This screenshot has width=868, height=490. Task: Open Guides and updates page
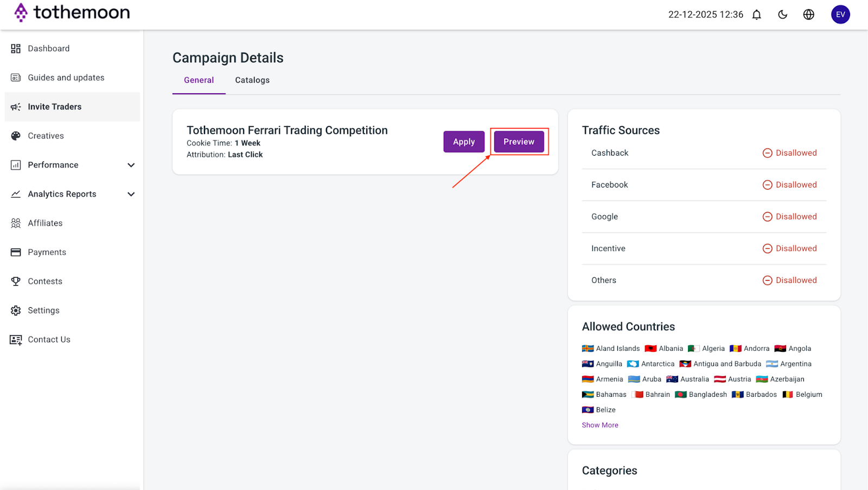pos(72,78)
